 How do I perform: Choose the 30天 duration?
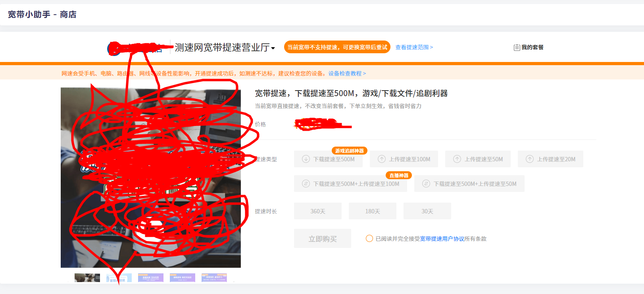[x=427, y=211]
